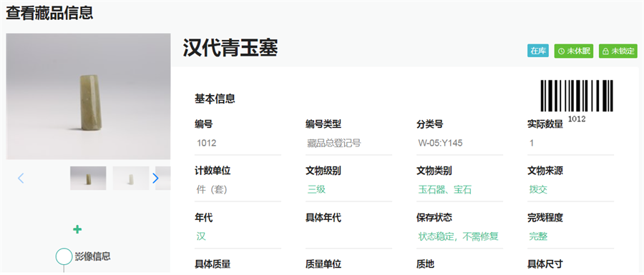This screenshot has width=644, height=275.
Task: Select the 影像信息 circle step marker
Action: tap(64, 256)
